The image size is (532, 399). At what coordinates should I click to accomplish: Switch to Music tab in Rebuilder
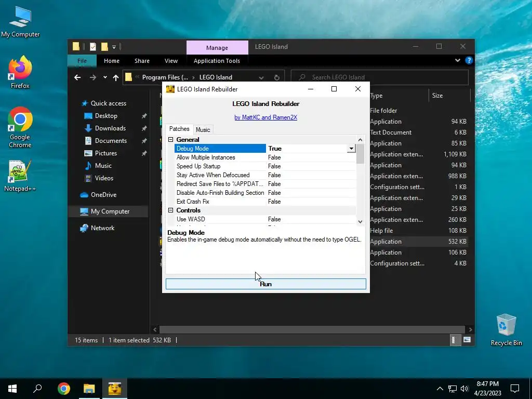203,129
